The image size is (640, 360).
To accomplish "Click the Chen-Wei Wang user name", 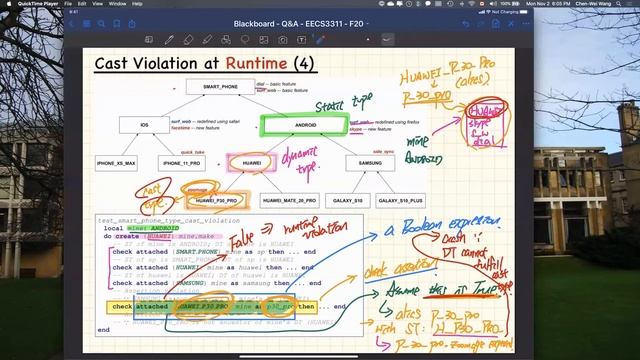I will point(593,4).
